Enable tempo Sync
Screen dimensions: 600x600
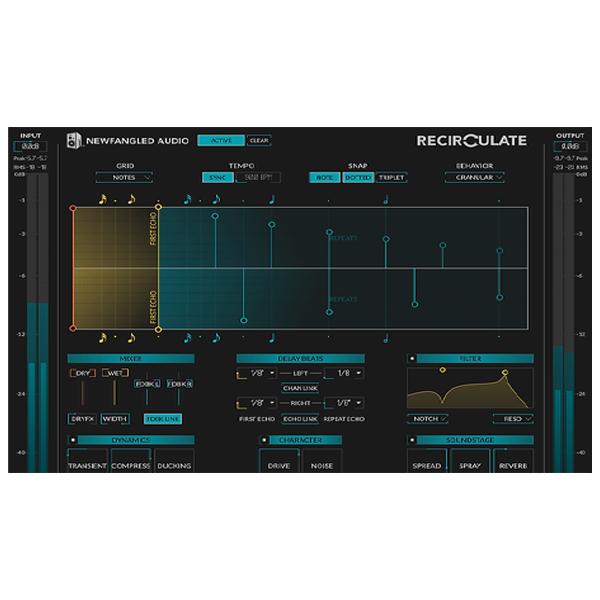click(x=215, y=178)
